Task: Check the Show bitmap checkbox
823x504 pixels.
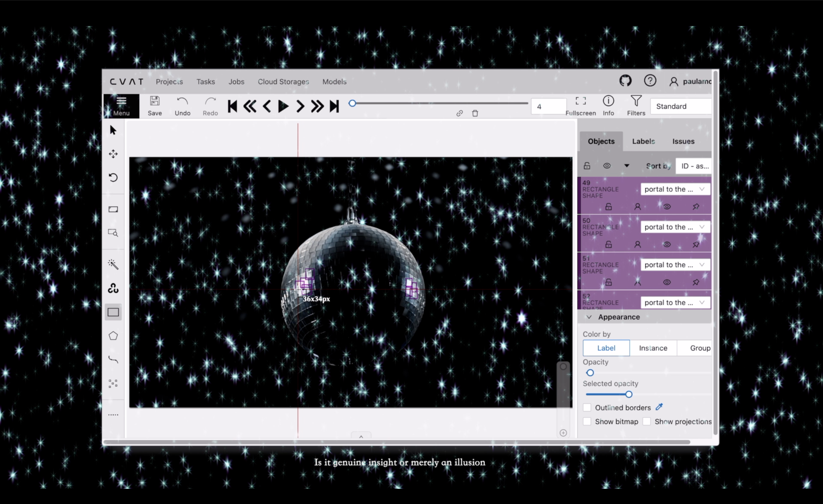Action: click(587, 421)
